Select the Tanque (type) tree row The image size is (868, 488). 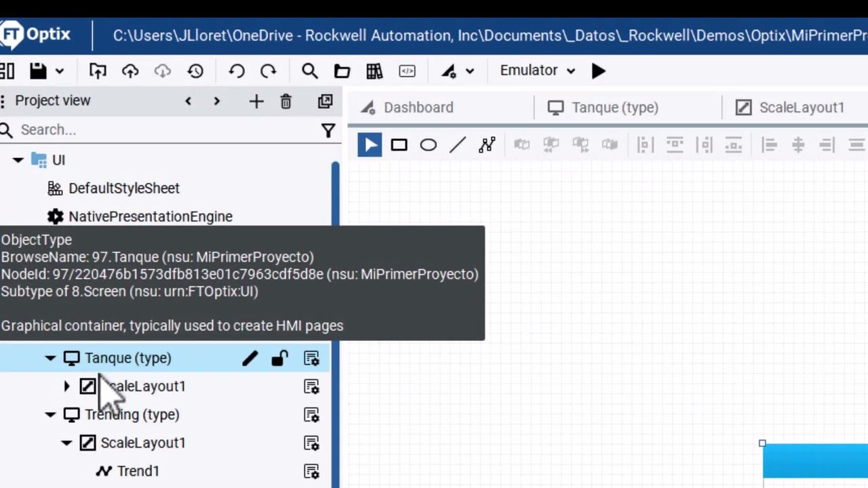(165, 358)
